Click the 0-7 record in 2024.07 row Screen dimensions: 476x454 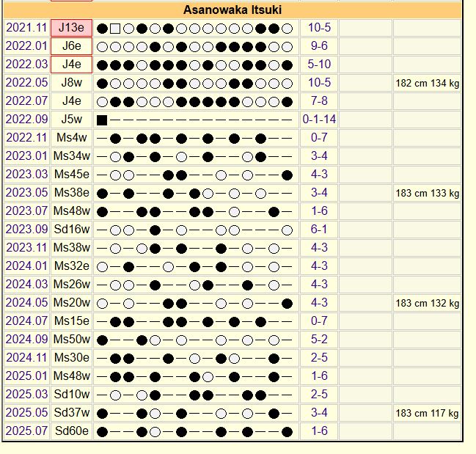tap(319, 321)
